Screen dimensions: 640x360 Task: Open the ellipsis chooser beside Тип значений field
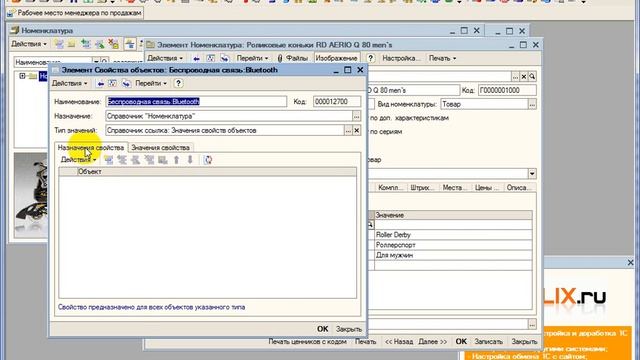coord(348,131)
